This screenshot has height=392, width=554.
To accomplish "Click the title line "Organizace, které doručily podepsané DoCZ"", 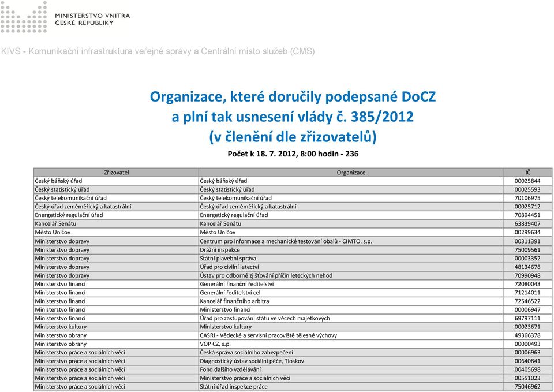I will (x=293, y=96).
